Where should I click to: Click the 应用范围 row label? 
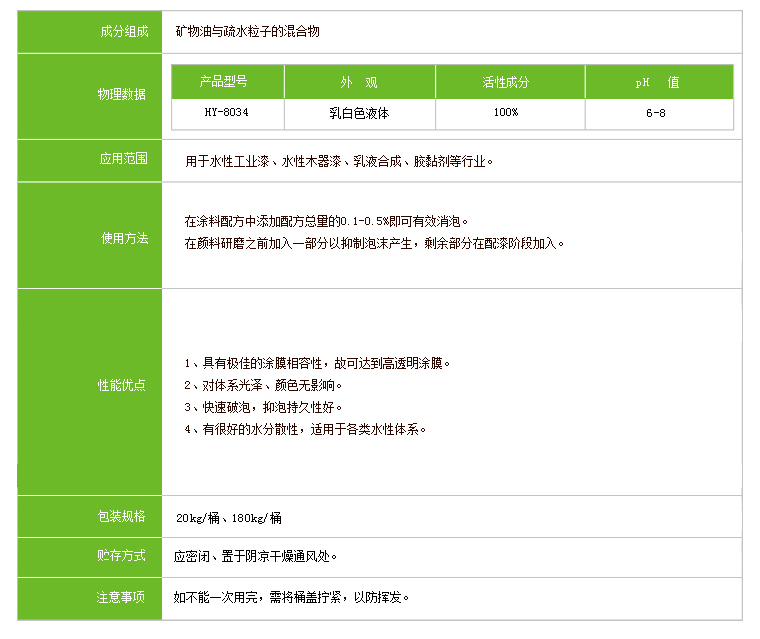point(123,159)
